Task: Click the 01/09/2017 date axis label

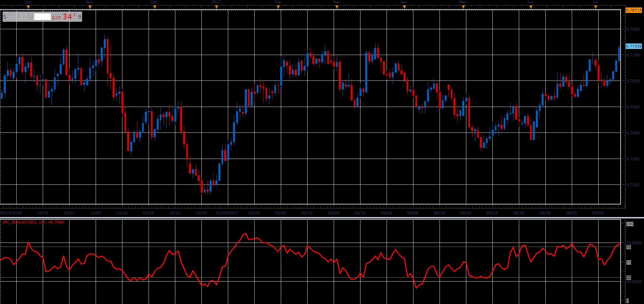Action: coord(228,213)
